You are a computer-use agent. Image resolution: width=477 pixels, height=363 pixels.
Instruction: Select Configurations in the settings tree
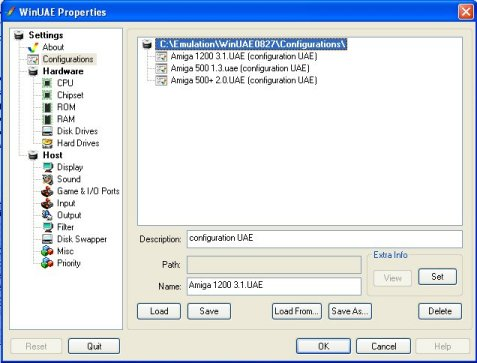point(68,59)
